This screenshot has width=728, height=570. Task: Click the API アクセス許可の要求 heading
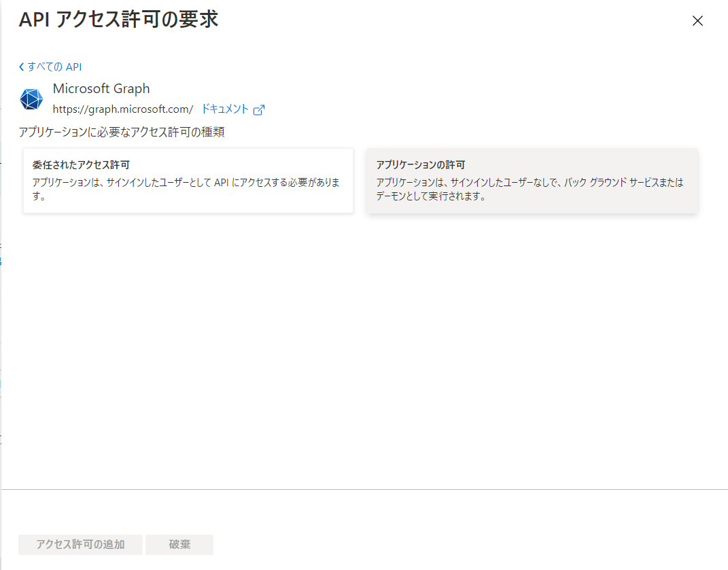118,20
